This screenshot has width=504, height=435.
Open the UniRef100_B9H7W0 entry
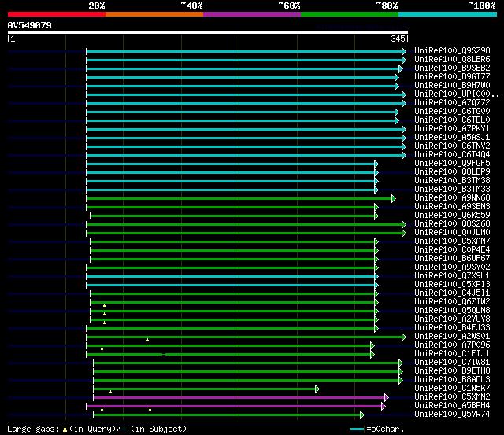point(452,86)
